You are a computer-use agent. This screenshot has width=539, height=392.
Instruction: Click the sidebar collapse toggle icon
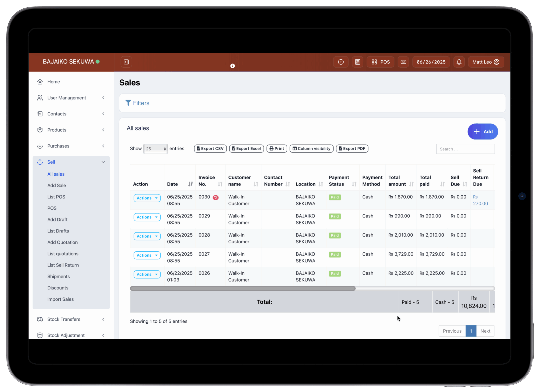click(x=126, y=62)
